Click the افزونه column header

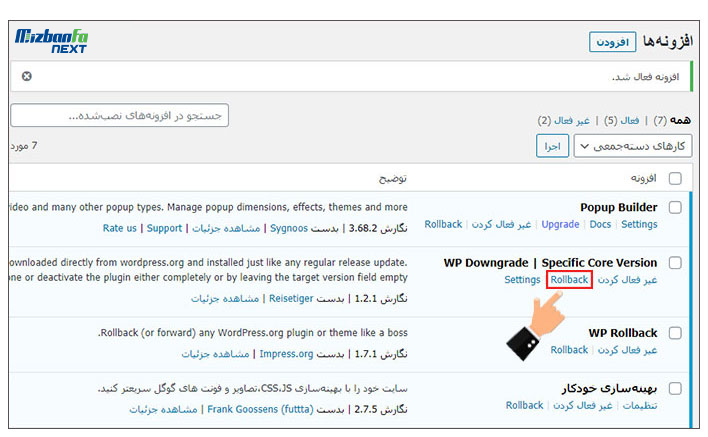643,178
